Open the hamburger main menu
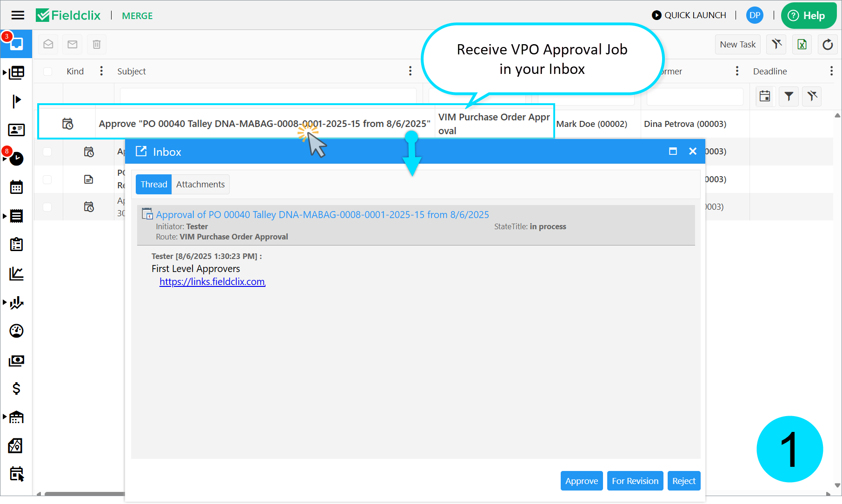 pyautogui.click(x=18, y=15)
